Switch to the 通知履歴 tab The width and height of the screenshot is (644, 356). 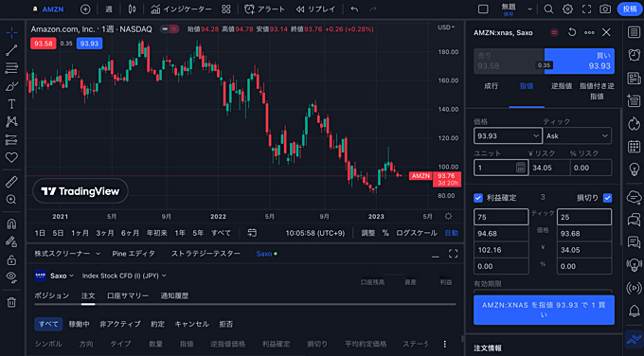(x=174, y=295)
